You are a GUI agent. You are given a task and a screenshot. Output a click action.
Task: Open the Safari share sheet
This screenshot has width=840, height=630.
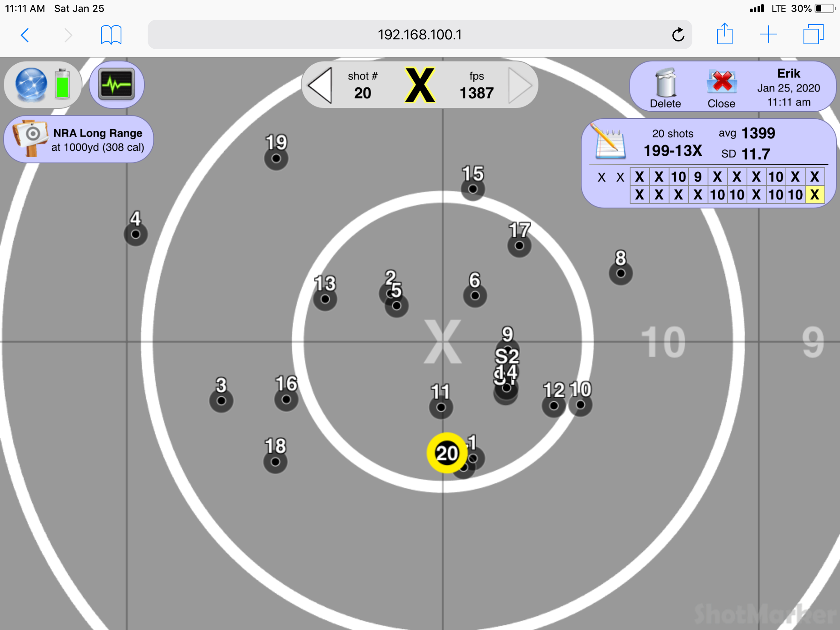click(x=724, y=34)
